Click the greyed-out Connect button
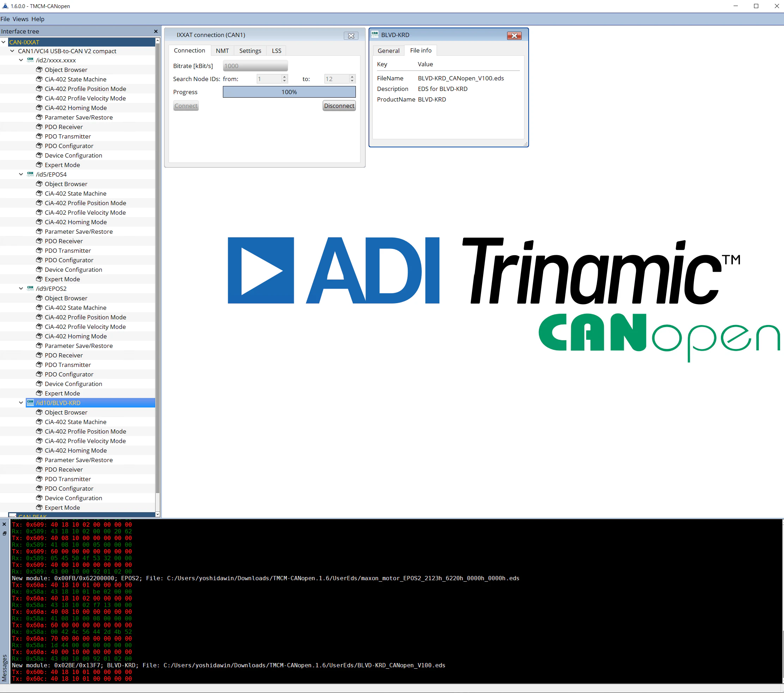Image resolution: width=784 pixels, height=693 pixels. 186,106
